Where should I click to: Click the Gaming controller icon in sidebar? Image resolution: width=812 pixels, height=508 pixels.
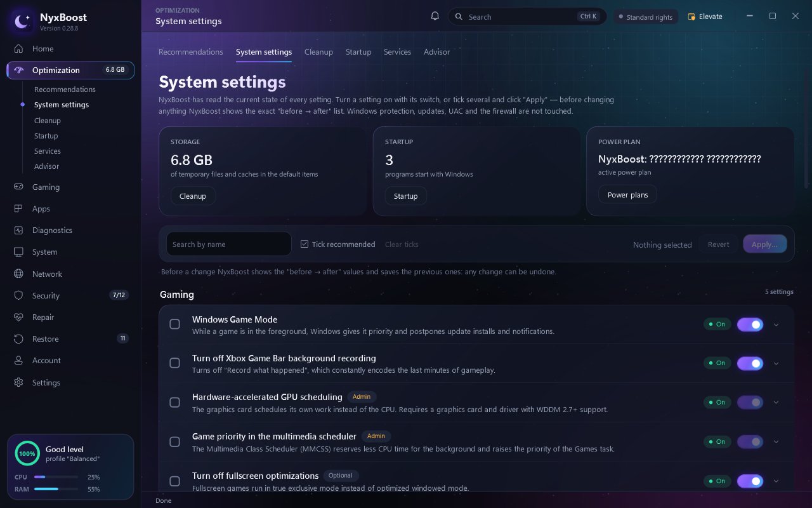click(19, 187)
